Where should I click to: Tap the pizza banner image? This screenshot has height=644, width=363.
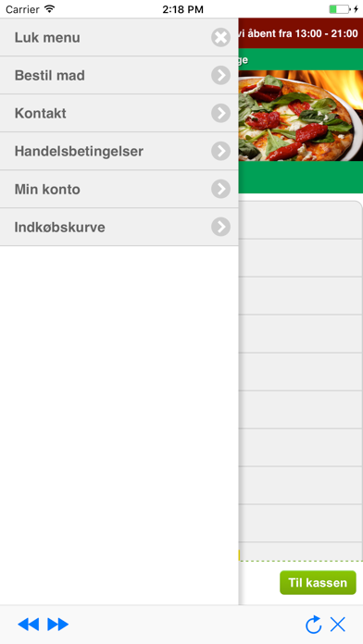[301, 116]
